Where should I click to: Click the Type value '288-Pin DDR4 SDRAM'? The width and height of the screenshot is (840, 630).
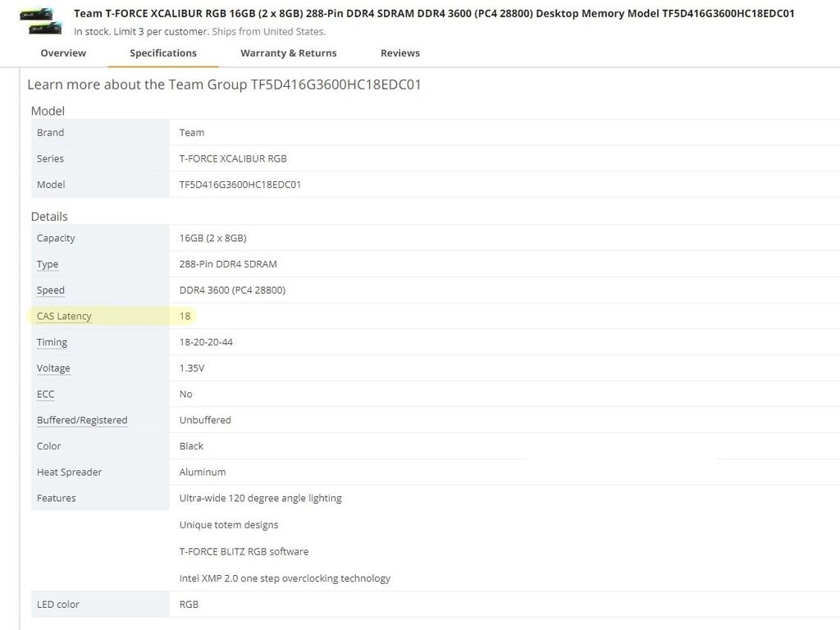point(228,264)
